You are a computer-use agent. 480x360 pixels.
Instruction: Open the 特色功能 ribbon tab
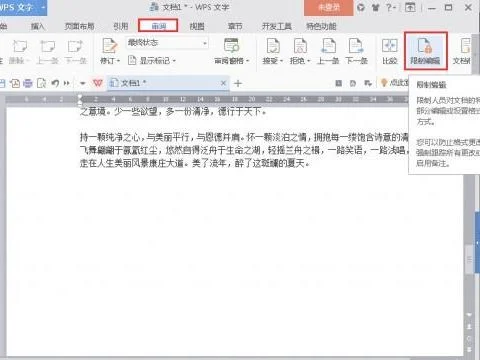[321, 26]
